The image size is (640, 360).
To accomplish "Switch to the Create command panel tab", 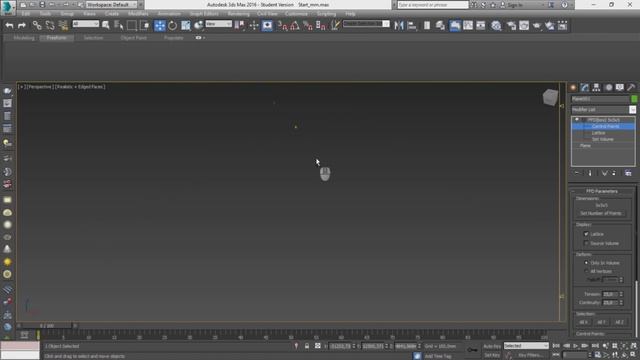I will pos(573,87).
